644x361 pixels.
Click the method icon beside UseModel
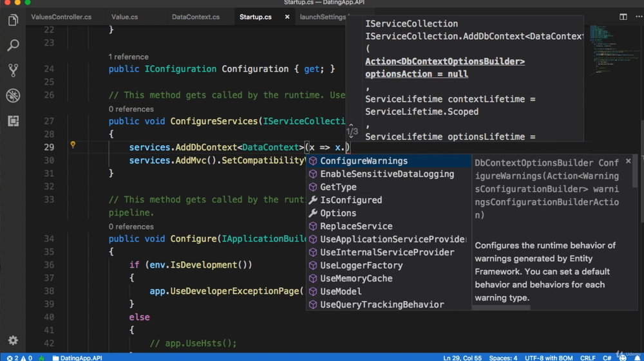313,292
